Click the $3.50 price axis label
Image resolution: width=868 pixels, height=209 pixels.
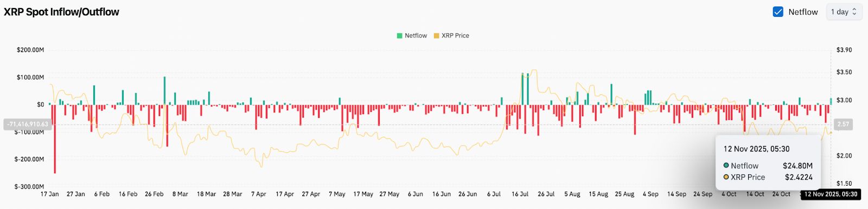(844, 72)
